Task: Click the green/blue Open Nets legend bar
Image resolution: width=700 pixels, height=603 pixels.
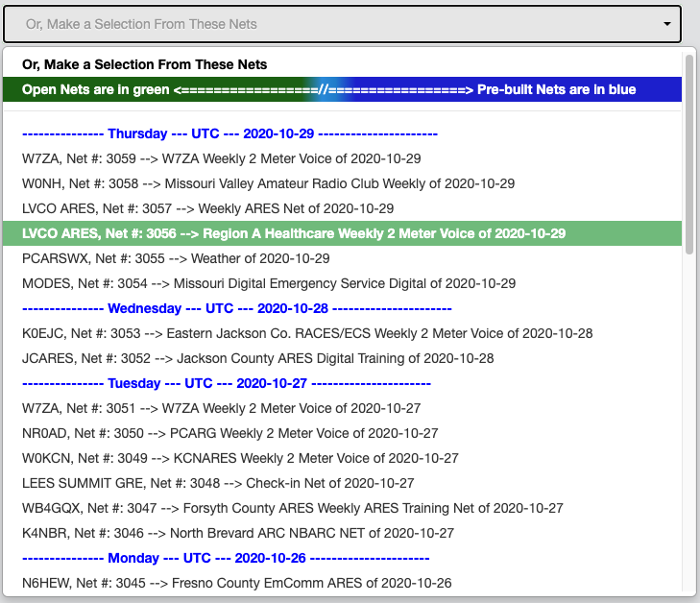Action: pos(342,89)
